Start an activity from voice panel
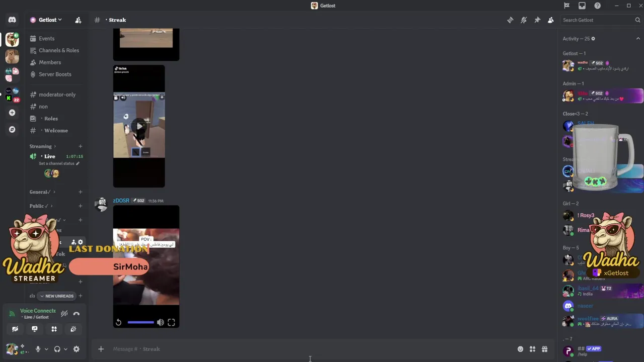644x362 pixels. 54,329
